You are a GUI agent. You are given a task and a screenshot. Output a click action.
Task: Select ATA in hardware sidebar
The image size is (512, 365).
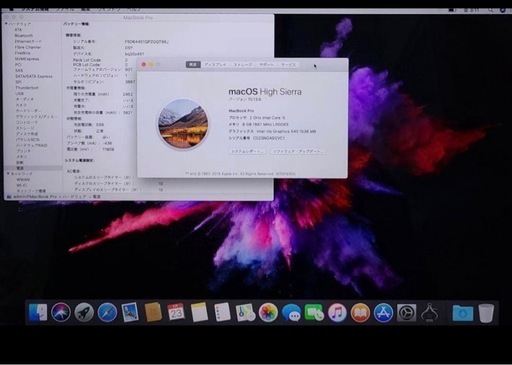(18, 30)
